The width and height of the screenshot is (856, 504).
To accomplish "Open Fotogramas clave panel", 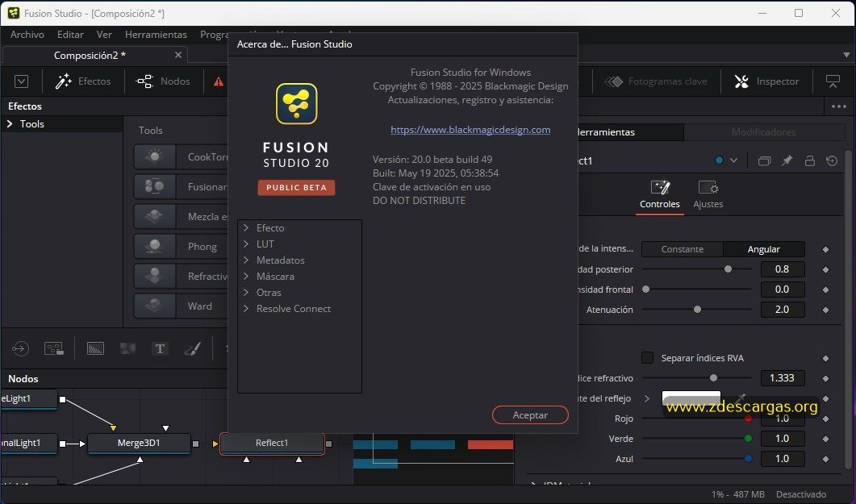I will 656,81.
